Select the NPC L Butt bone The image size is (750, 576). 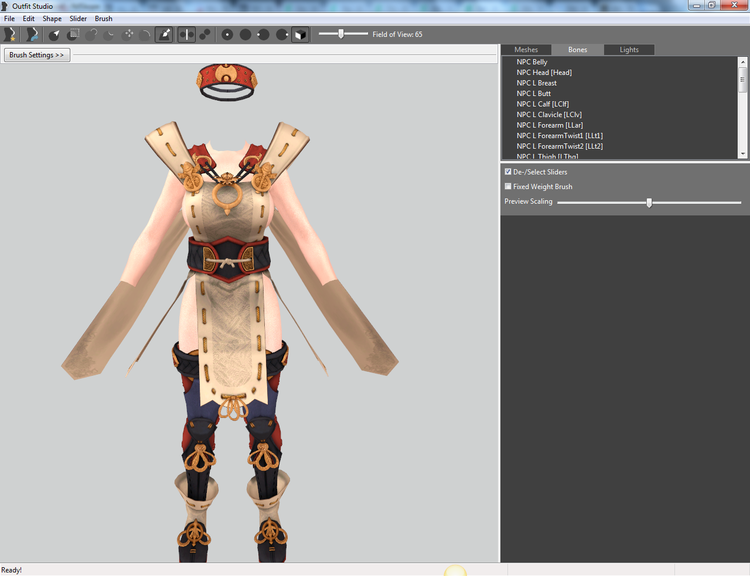coord(534,93)
